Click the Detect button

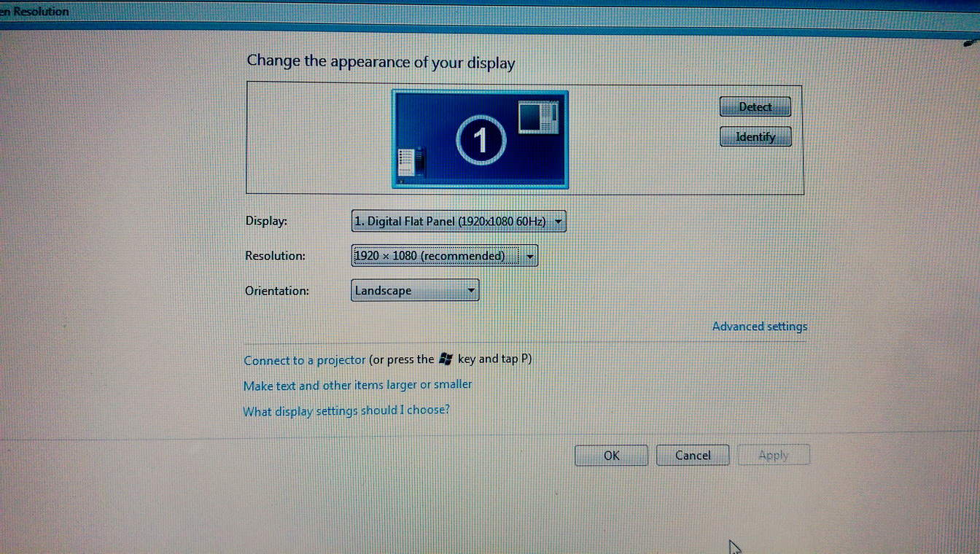coord(755,106)
